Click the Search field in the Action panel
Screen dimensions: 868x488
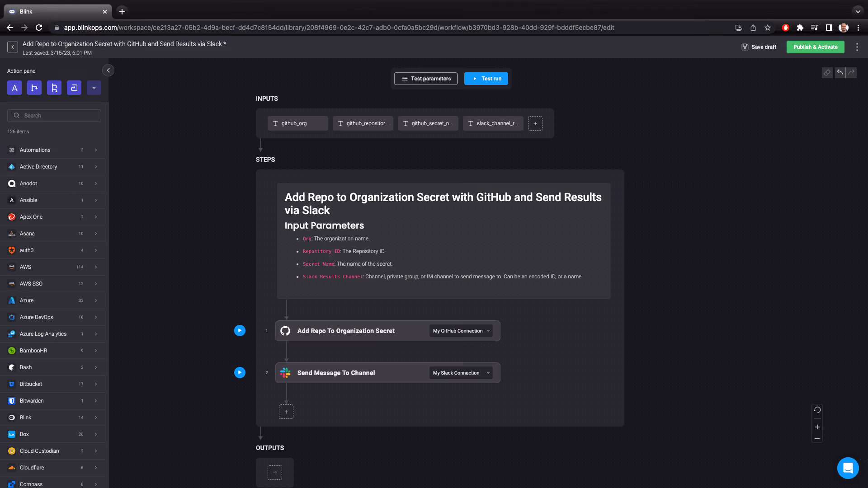(x=54, y=116)
